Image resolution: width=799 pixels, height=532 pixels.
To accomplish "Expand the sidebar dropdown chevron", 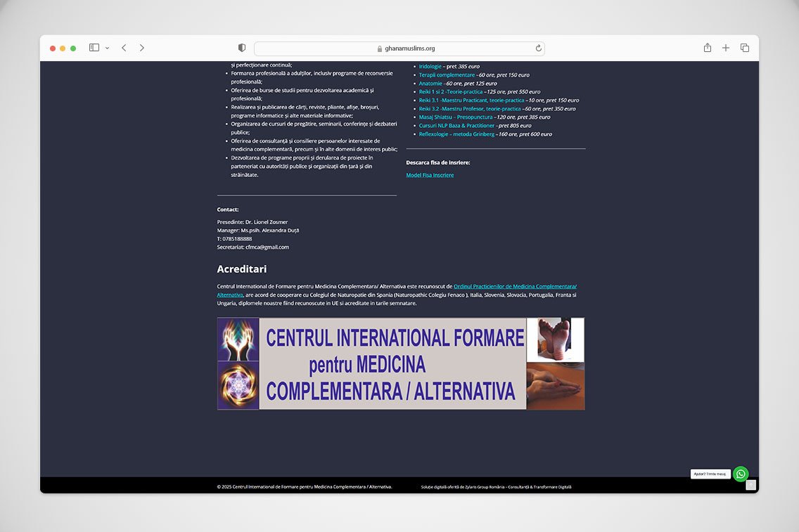I will pyautogui.click(x=107, y=48).
